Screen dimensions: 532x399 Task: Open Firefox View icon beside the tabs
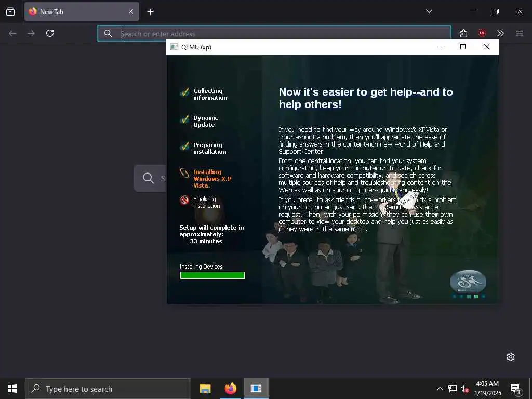pyautogui.click(x=10, y=11)
